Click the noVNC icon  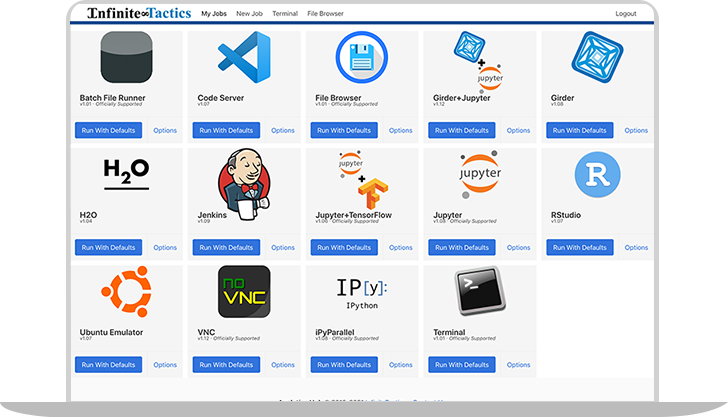tap(244, 292)
